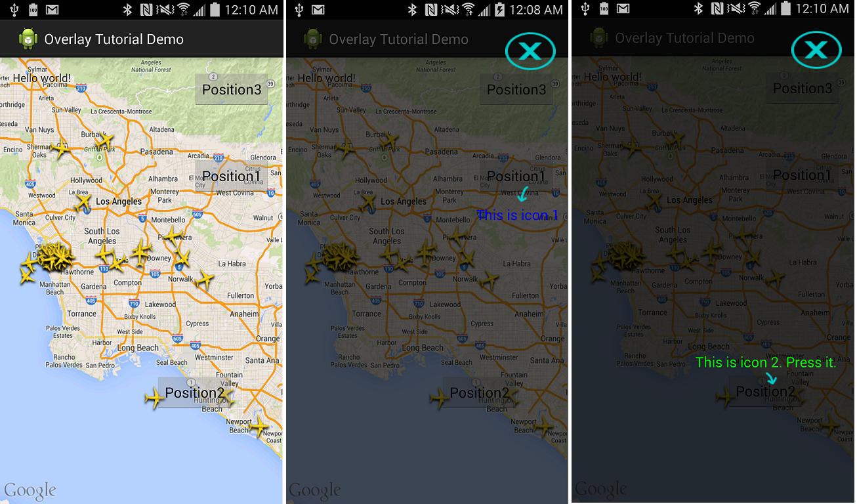Click the blue 'This is icon 1' hint text
This screenshot has width=857, height=504.
[517, 215]
